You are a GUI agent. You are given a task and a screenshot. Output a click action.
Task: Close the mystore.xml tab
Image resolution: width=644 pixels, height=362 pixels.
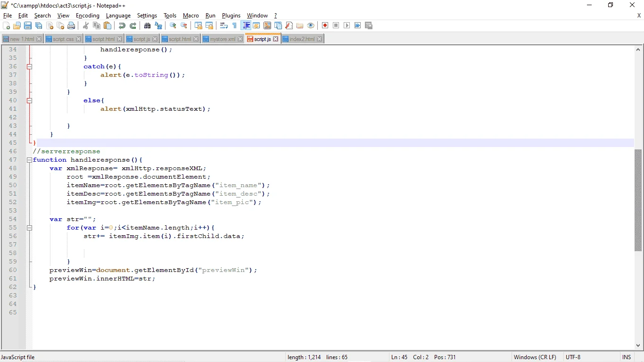tap(240, 39)
